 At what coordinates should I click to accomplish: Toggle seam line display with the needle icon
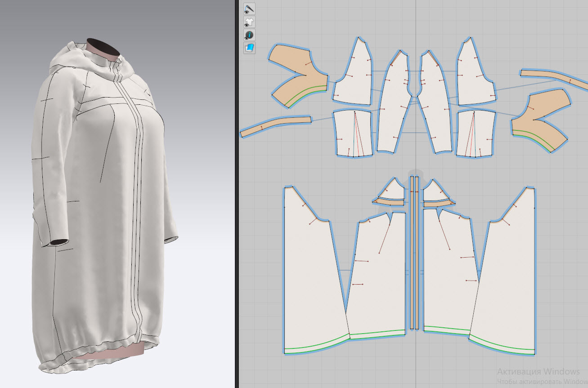coord(250,9)
